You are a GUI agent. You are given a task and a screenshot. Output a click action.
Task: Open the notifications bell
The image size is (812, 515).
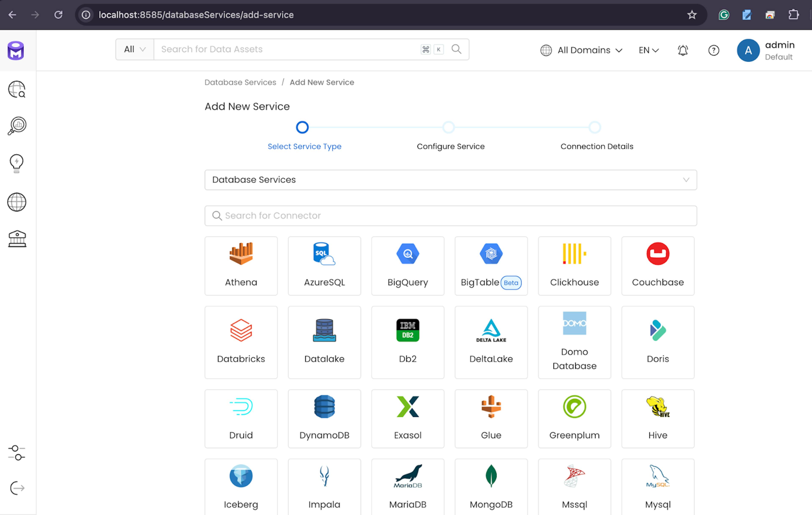[683, 50]
